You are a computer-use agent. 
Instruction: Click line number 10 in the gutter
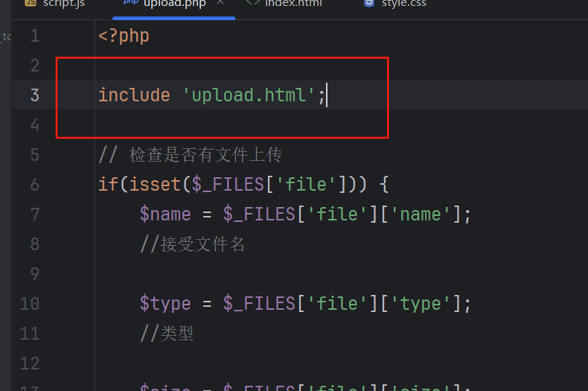coord(30,304)
